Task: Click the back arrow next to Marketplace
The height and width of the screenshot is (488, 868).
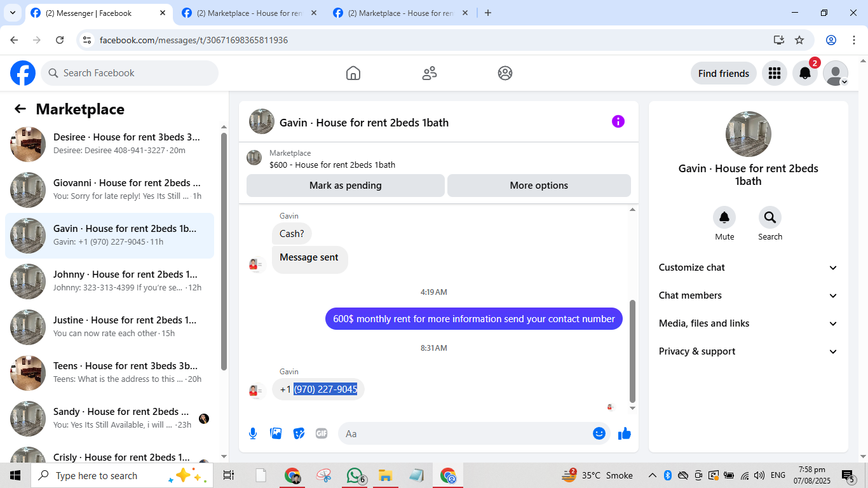Action: (20, 109)
